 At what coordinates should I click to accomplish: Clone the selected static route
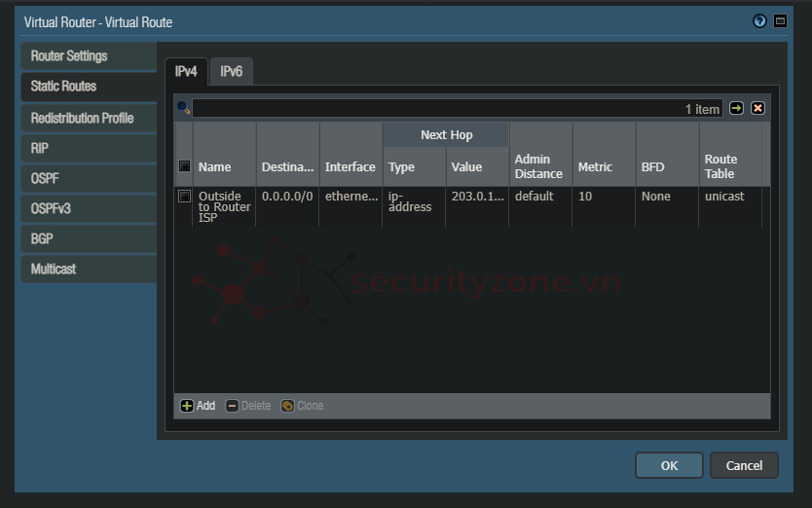pos(302,406)
